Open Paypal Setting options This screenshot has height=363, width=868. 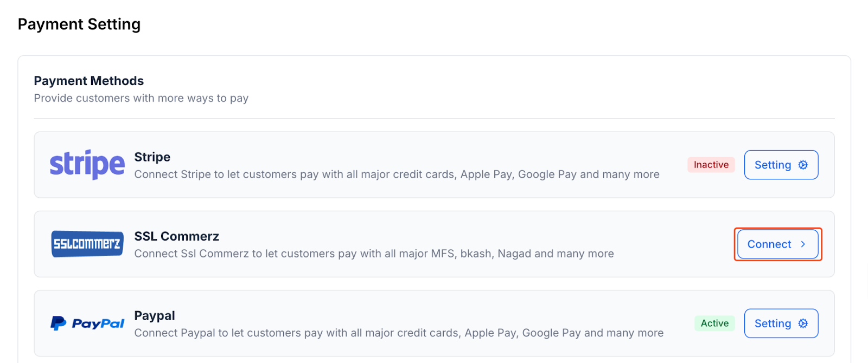click(x=781, y=323)
